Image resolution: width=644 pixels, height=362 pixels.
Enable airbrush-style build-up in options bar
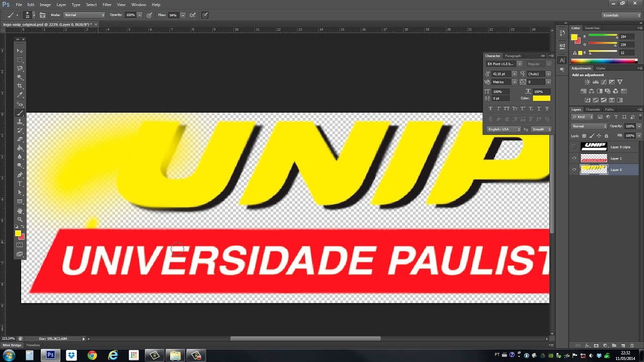[192, 15]
